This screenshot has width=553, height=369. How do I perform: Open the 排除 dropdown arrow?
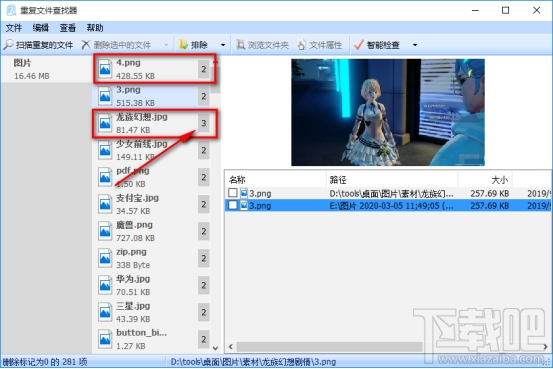click(x=223, y=45)
